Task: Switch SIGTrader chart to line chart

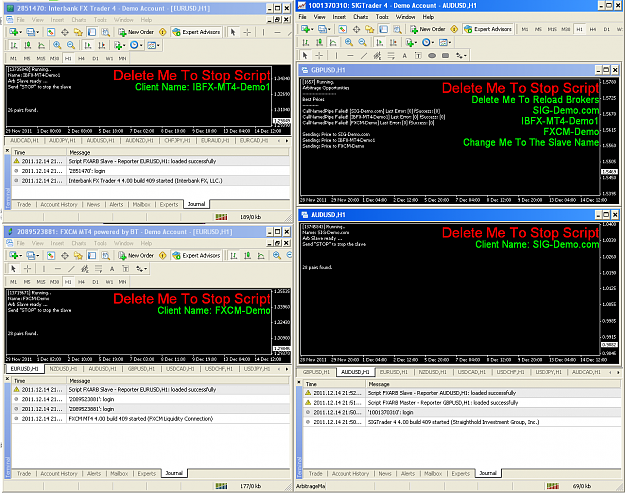Action: point(333,42)
